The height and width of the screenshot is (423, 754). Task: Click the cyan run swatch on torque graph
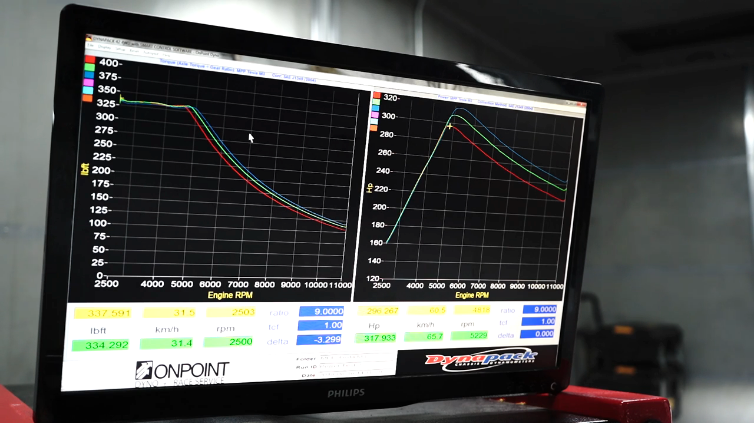[x=88, y=90]
